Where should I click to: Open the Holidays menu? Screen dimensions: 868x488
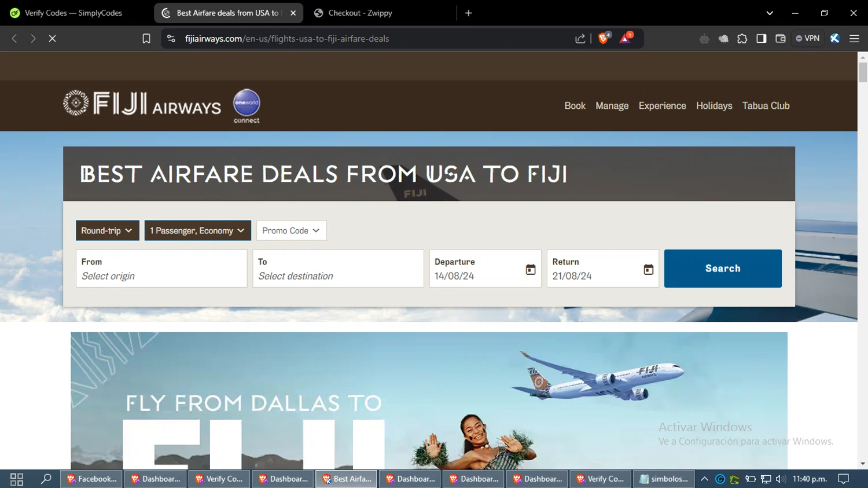[714, 105]
